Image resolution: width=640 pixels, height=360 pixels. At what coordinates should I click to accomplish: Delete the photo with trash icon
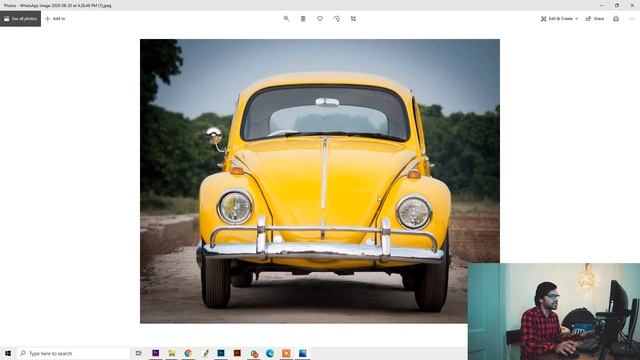tap(303, 19)
